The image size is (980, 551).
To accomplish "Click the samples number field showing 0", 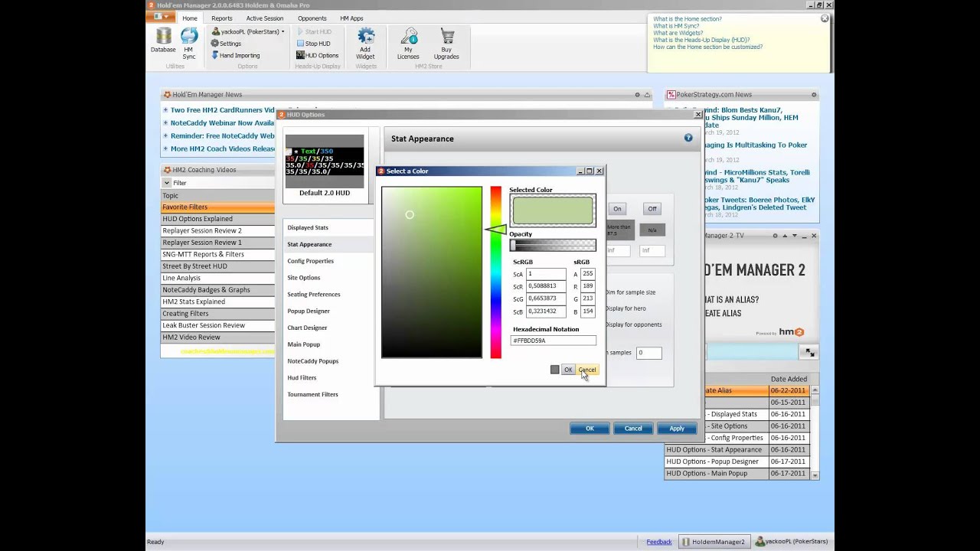I will click(648, 353).
